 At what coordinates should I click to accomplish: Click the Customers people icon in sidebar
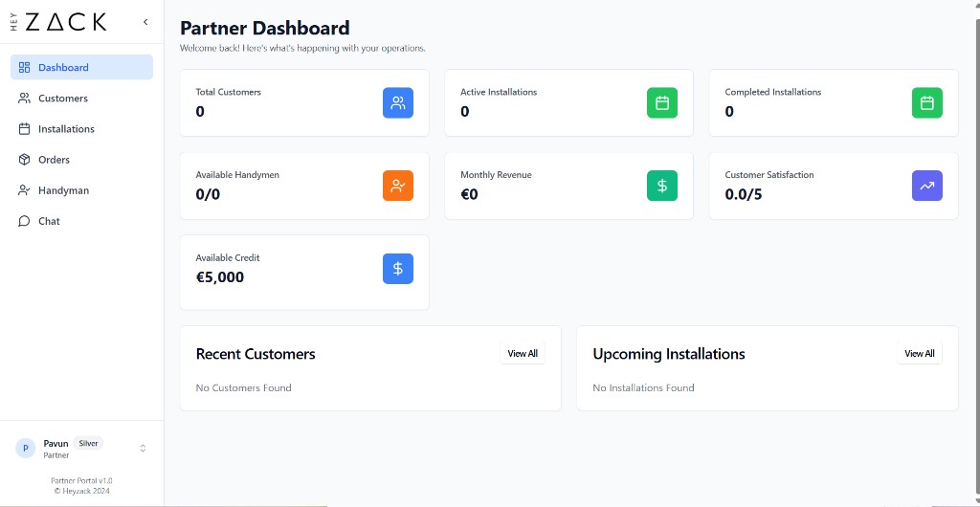pyautogui.click(x=24, y=98)
